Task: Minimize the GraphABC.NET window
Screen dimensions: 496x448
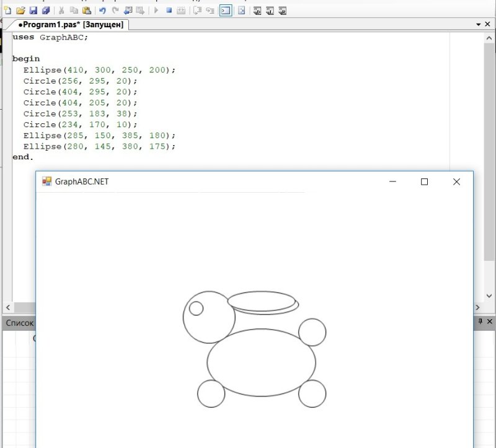Action: pos(392,182)
